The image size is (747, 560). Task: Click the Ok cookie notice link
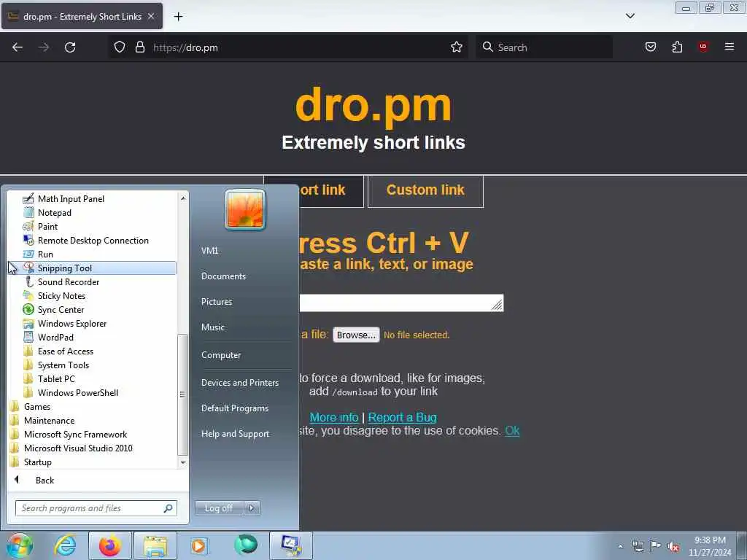512,430
